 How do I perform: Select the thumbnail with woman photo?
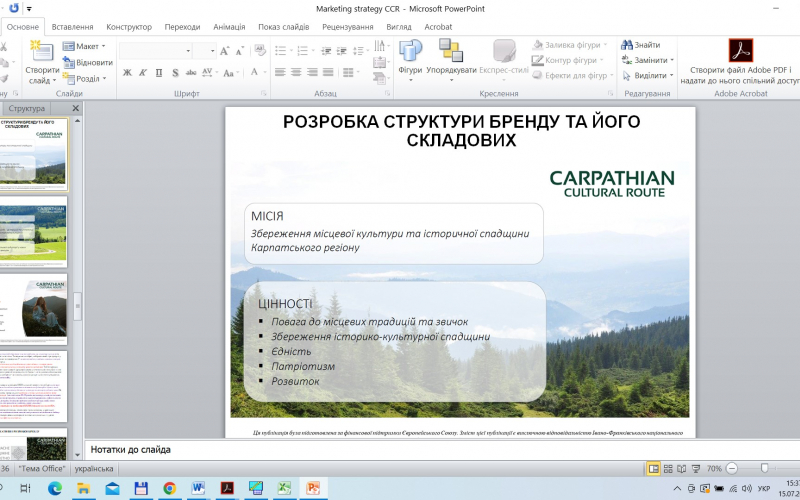[33, 309]
